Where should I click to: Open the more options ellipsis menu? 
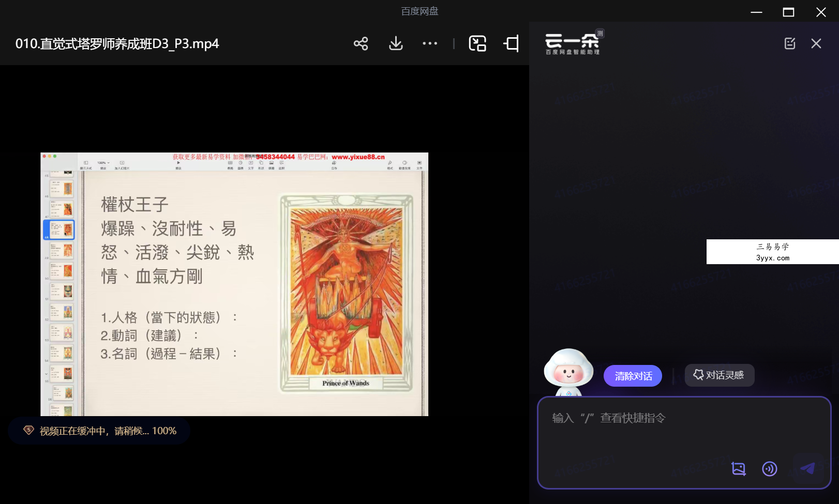click(430, 43)
